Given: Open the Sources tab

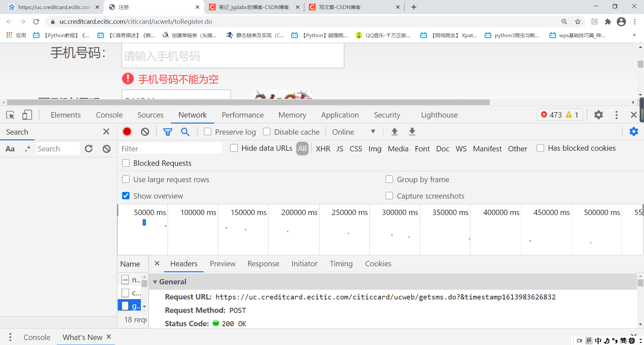Looking at the screenshot, I should (150, 115).
